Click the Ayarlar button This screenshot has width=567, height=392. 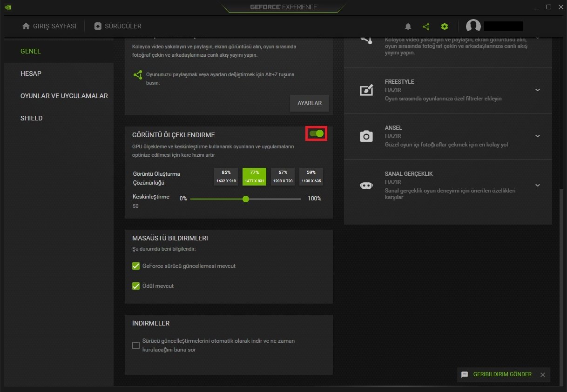tap(310, 103)
